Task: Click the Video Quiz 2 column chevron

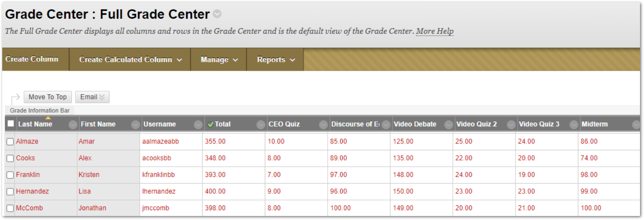Action: click(511, 125)
